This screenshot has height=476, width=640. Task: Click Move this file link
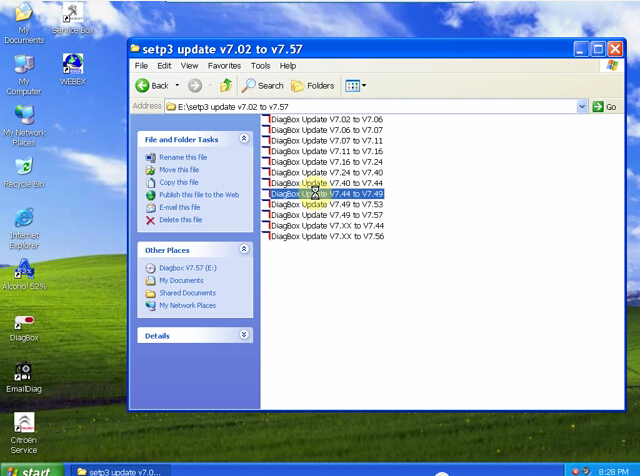click(179, 170)
